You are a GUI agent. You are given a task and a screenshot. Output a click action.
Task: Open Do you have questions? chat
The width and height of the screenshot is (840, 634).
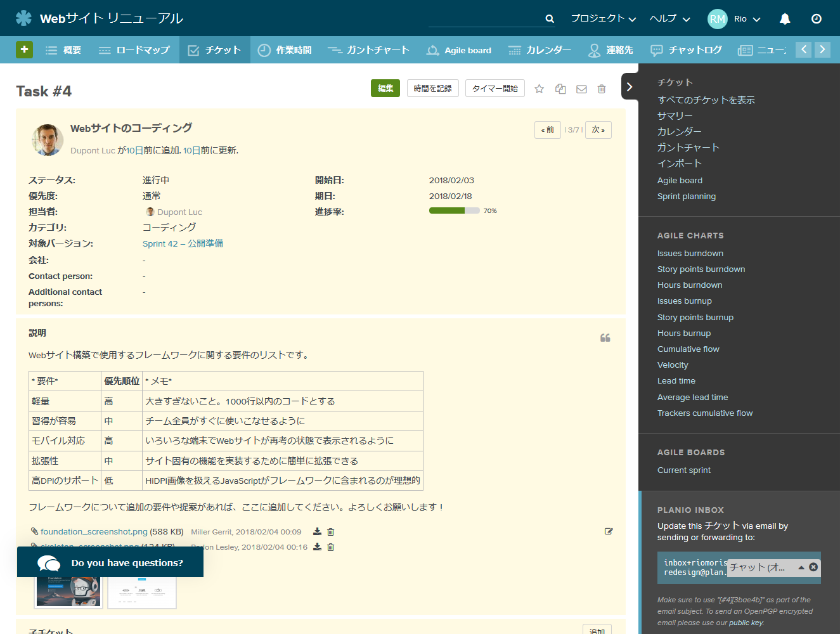tap(110, 562)
